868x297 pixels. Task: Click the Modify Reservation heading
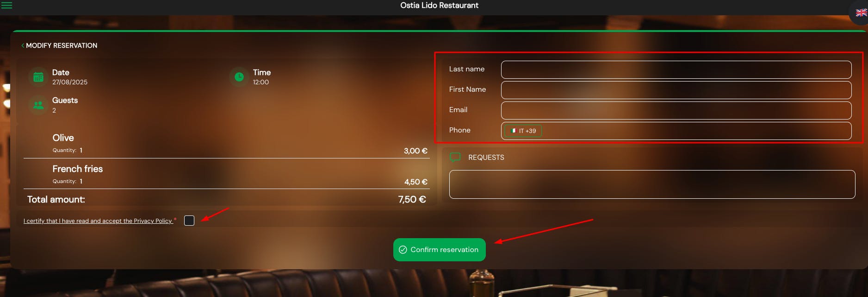point(62,45)
